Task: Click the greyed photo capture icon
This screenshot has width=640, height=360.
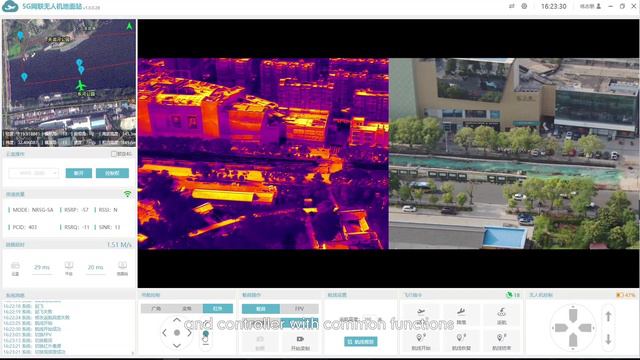Action: [x=260, y=339]
